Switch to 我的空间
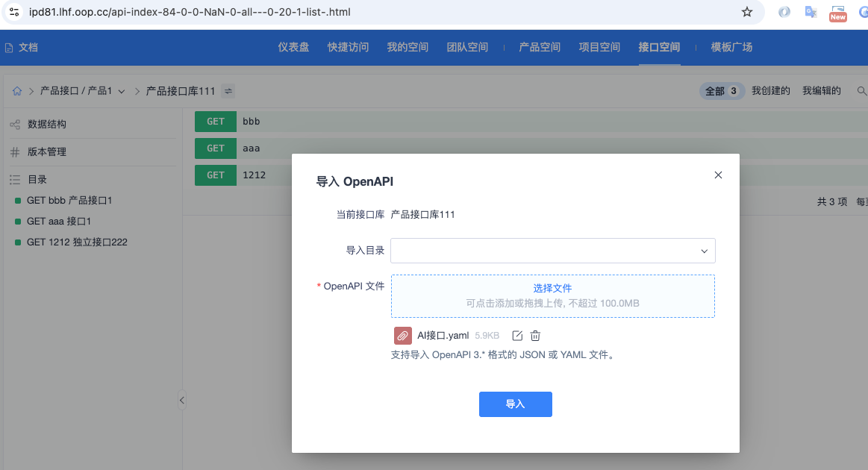The height and width of the screenshot is (470, 868). [x=408, y=47]
